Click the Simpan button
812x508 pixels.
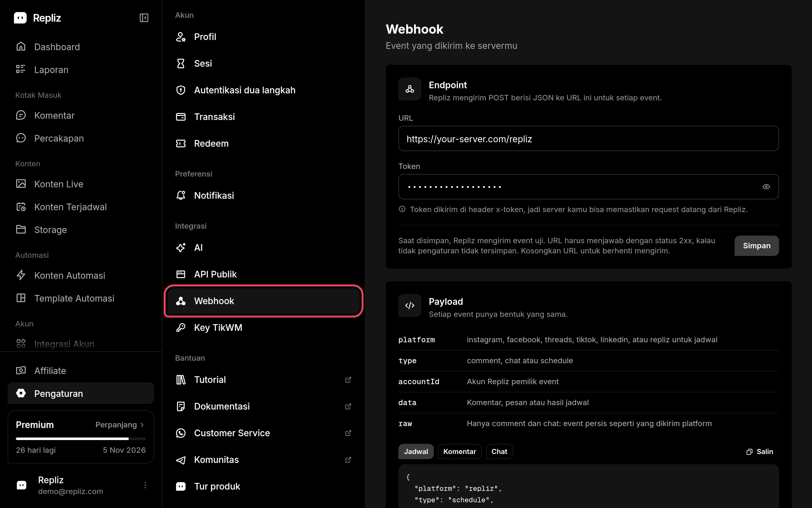point(756,246)
